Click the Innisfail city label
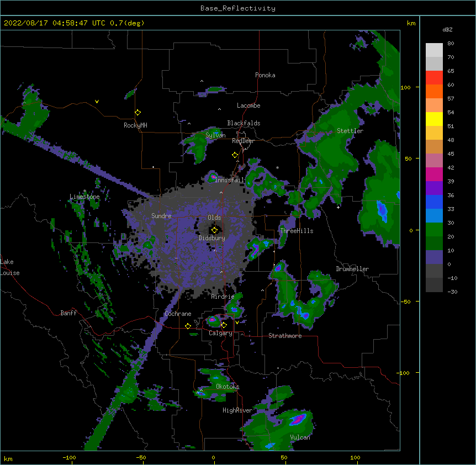Viewport: 476px width, 465px height. (230, 180)
